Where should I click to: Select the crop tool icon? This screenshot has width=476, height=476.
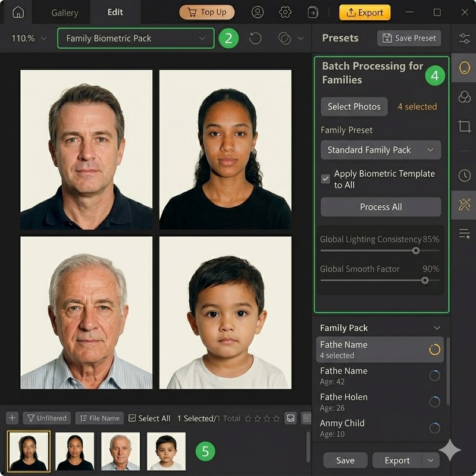464,126
